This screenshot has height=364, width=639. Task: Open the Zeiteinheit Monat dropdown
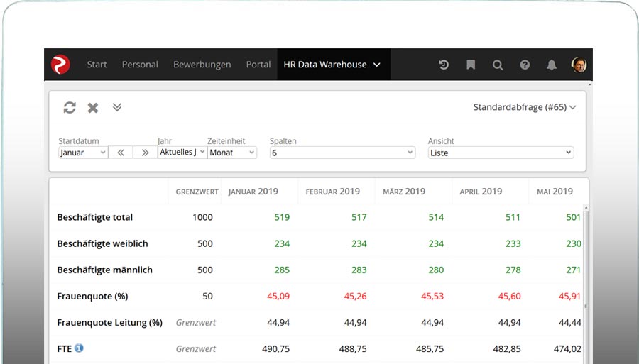click(x=232, y=153)
